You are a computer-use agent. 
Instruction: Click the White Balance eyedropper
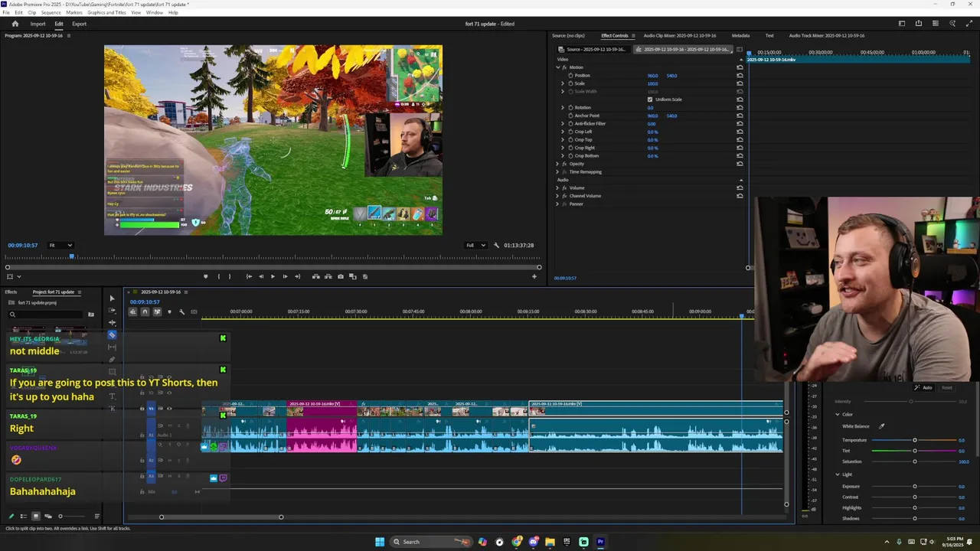(881, 426)
